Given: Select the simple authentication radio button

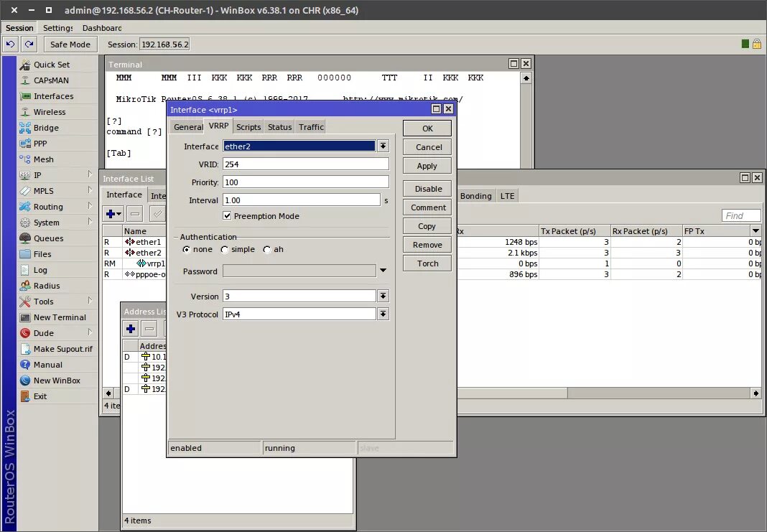Looking at the screenshot, I should point(225,249).
